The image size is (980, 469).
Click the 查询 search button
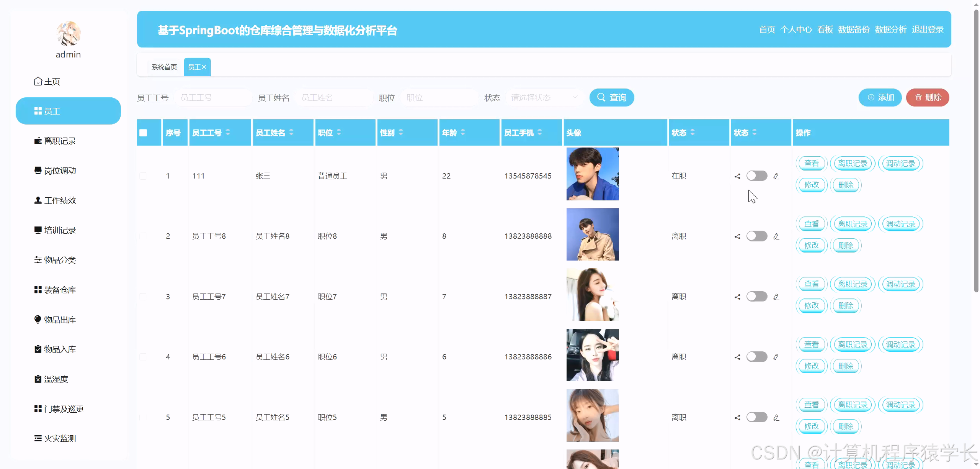pos(611,97)
